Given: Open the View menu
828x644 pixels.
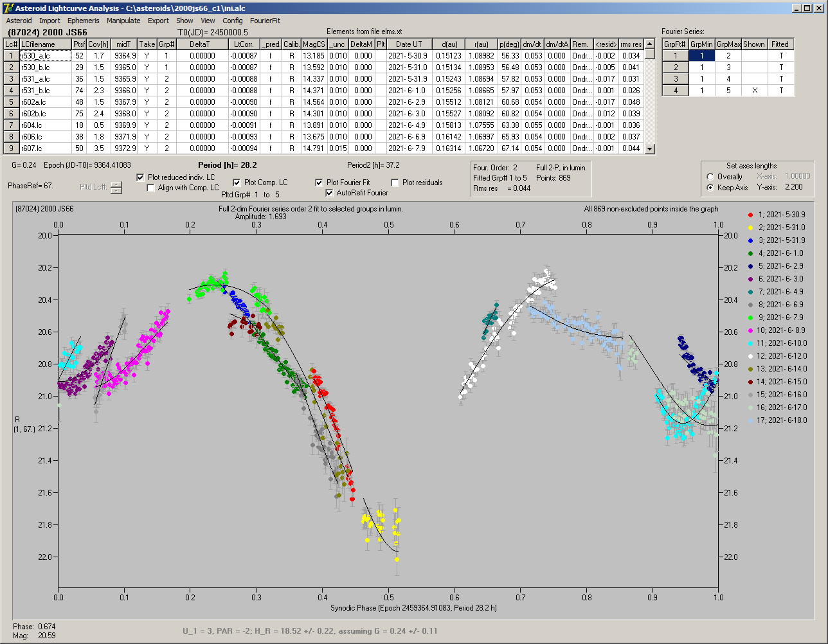Looking at the screenshot, I should [208, 21].
